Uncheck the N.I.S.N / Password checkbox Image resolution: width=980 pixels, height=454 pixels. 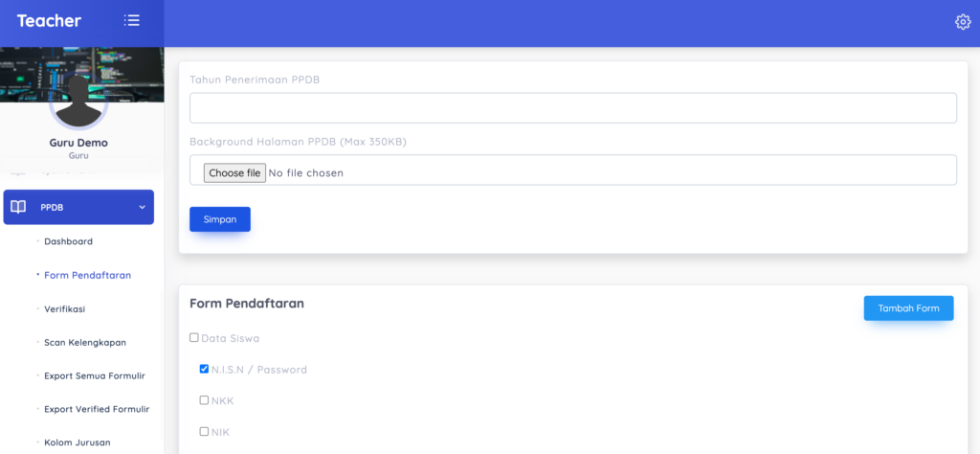(204, 369)
